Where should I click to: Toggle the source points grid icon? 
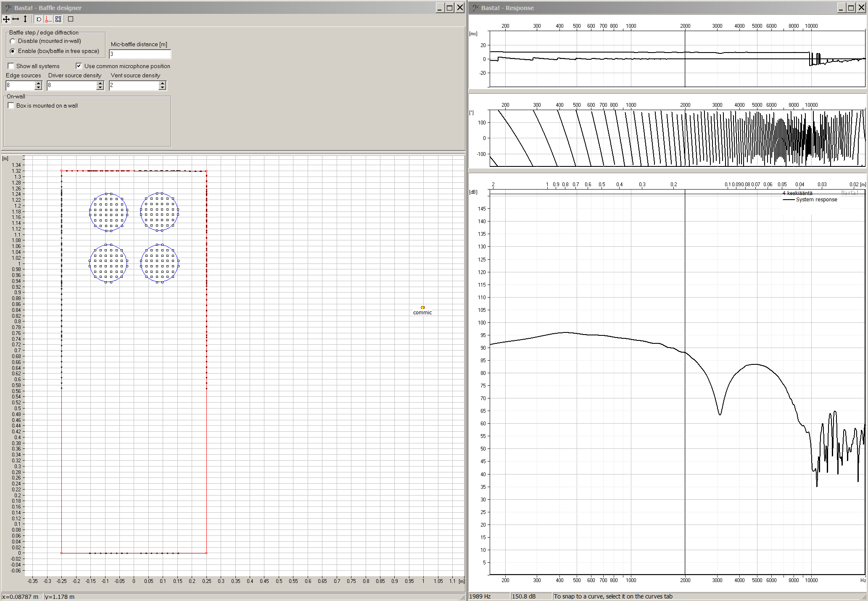(58, 19)
